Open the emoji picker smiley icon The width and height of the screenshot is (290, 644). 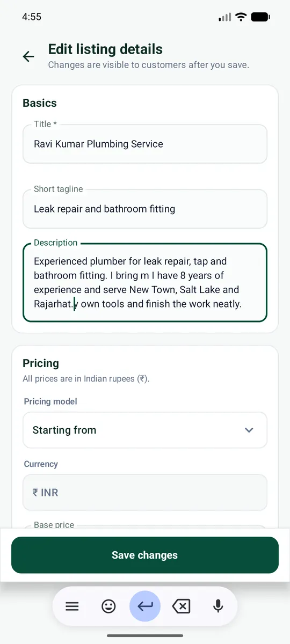pyautogui.click(x=108, y=606)
